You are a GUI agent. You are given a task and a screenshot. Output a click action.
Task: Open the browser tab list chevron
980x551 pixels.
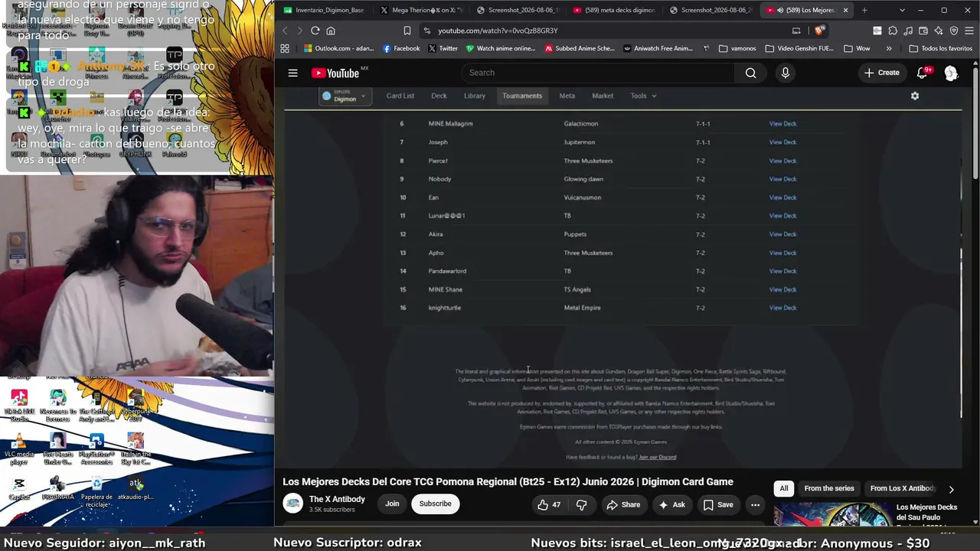coord(902,10)
